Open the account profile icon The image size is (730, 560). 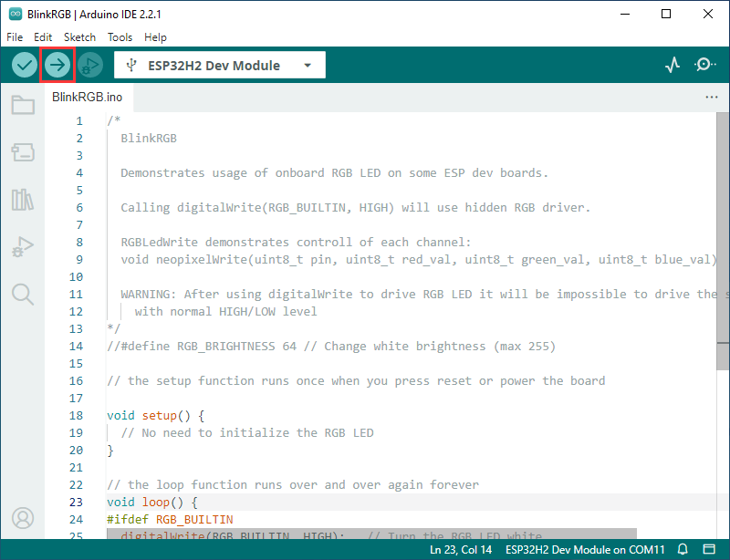click(23, 518)
